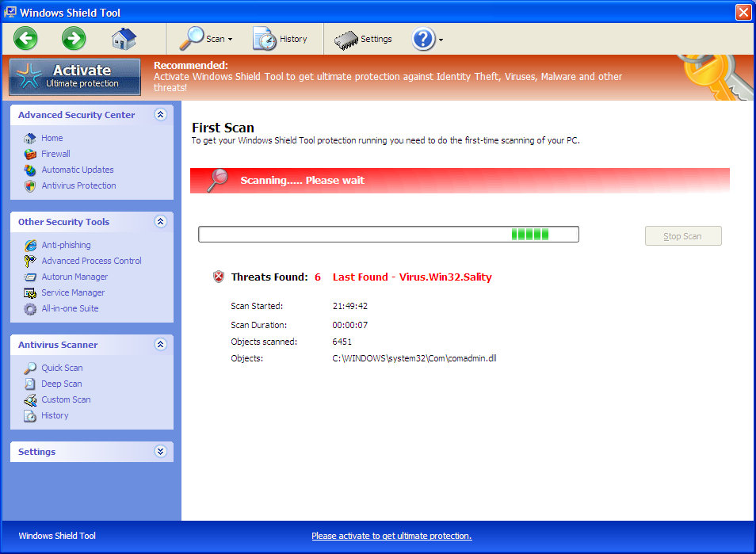This screenshot has width=756, height=554.
Task: Expand the Settings sidebar panel
Action: (x=161, y=451)
